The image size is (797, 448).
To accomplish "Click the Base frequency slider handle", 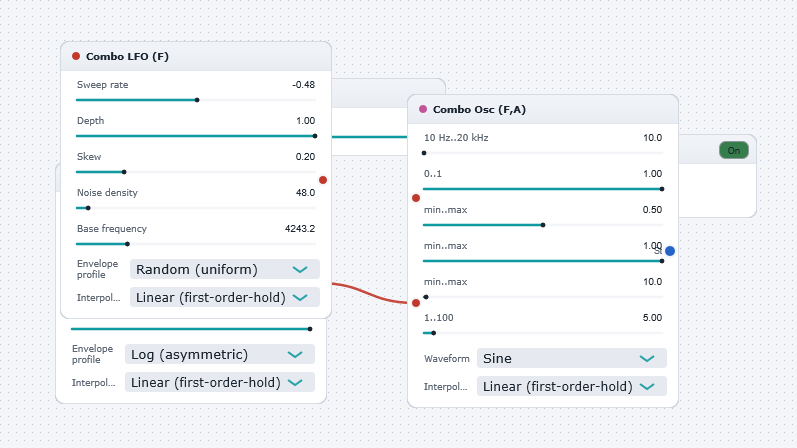I will click(128, 244).
